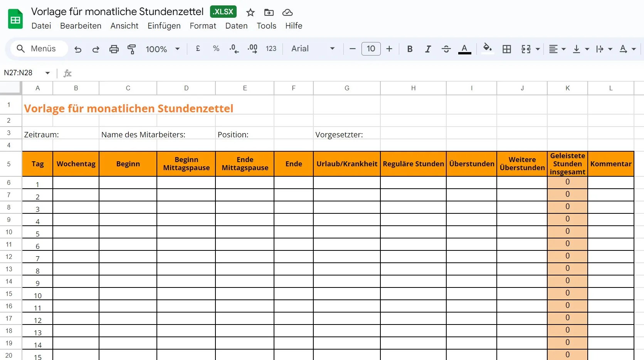Expand merge cells options arrow
The height and width of the screenshot is (360, 644).
[x=538, y=49]
